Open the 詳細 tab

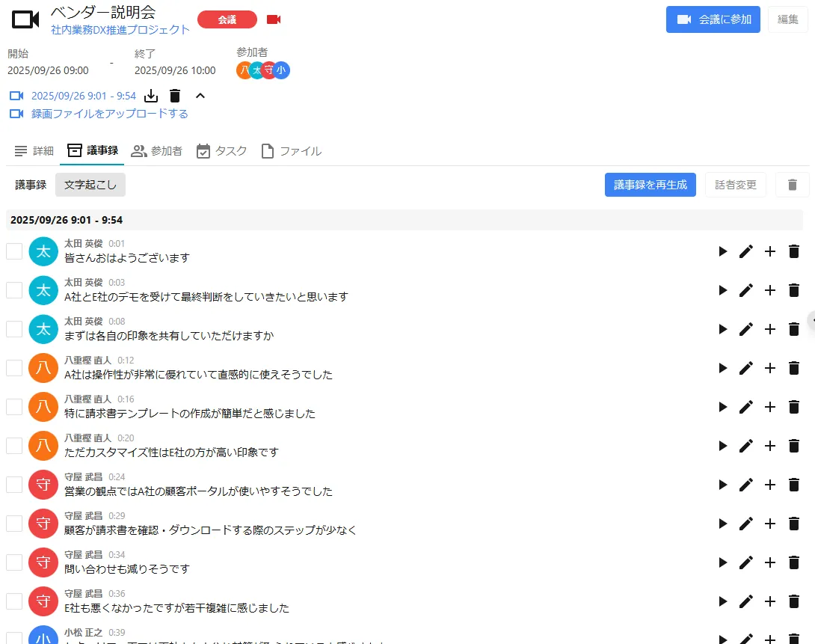(x=34, y=151)
